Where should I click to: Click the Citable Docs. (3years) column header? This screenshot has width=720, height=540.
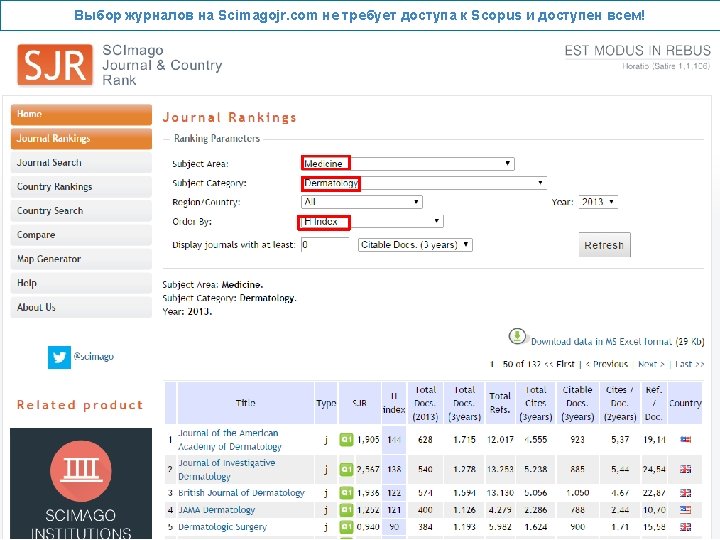(x=578, y=403)
